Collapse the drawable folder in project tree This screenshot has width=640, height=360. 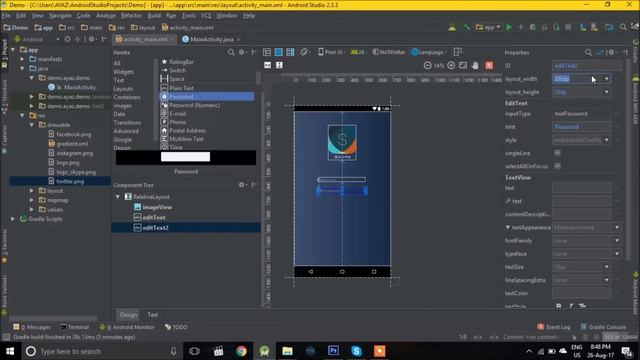click(32, 125)
